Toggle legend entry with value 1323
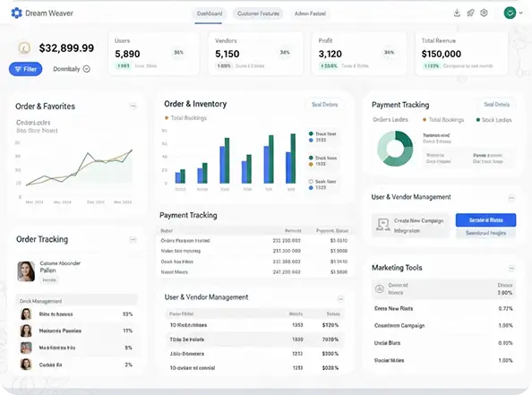This screenshot has height=395, width=532. click(322, 185)
